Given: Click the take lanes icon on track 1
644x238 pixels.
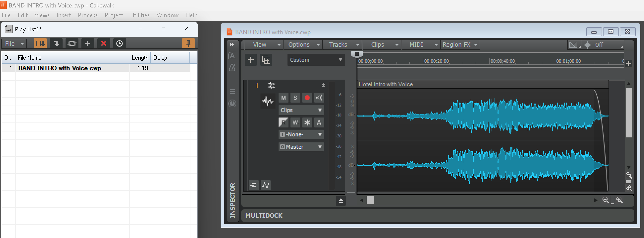Looking at the screenshot, I should coord(253,185).
